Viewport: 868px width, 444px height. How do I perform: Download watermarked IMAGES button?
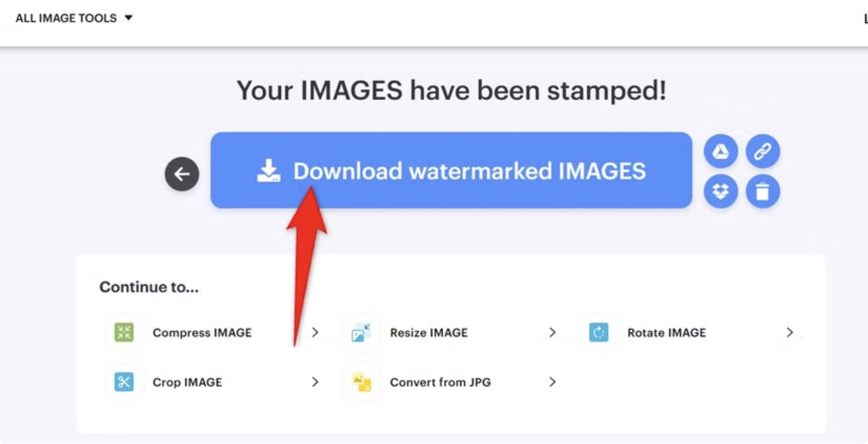(451, 170)
